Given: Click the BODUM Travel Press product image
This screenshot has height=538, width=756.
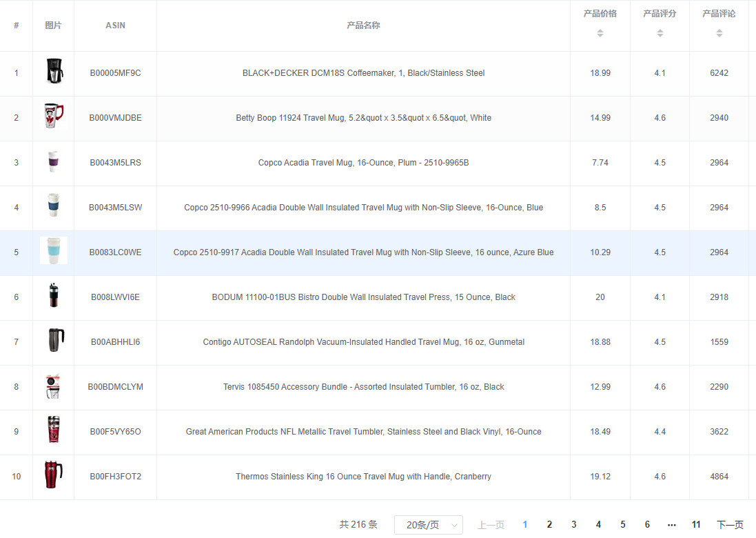Looking at the screenshot, I should point(54,297).
